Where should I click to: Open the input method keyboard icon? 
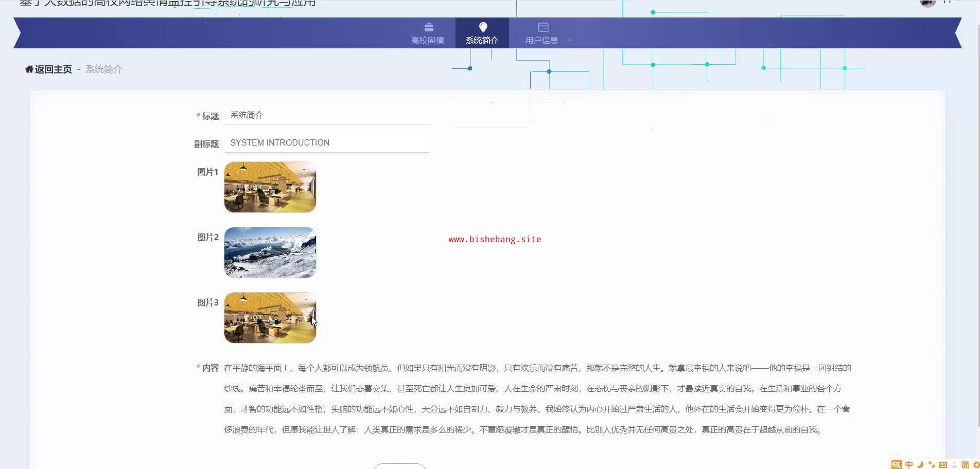click(x=943, y=464)
